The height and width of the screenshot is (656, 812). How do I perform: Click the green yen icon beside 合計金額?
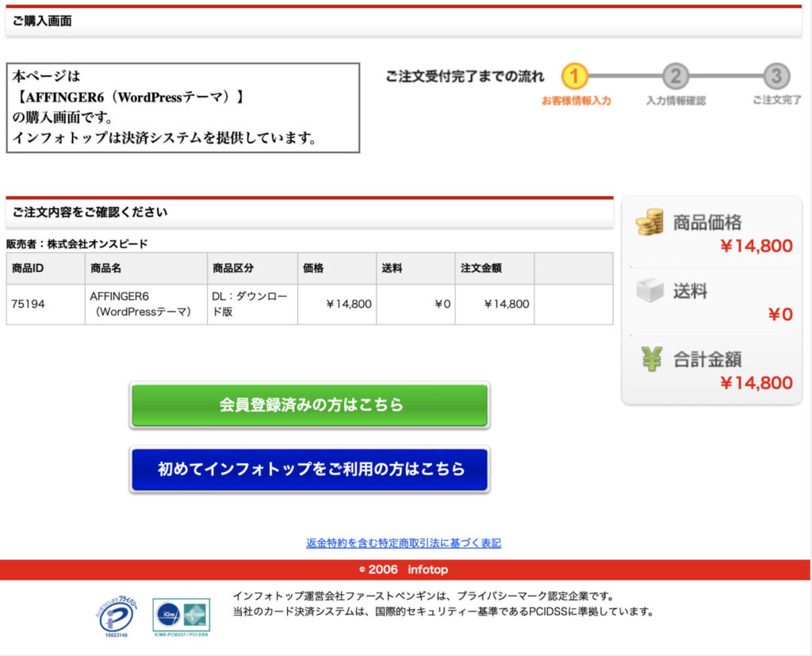pos(652,358)
